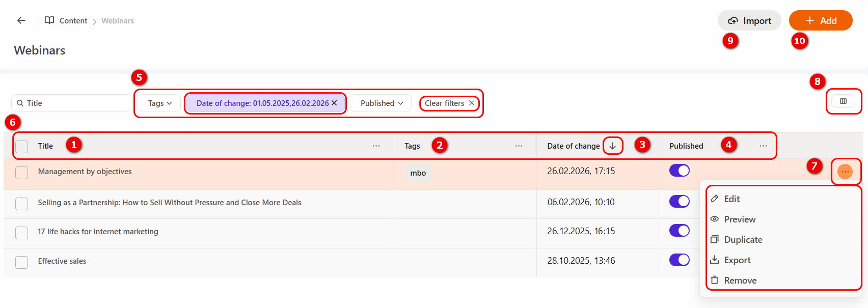868x308 pixels.
Task: Click the Date of change sort arrow
Action: 613,146
